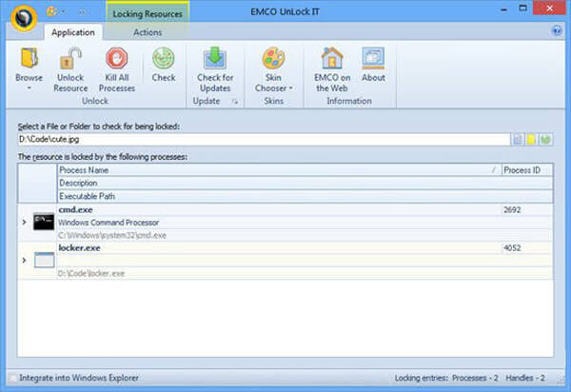Open quick access toolbar customize dropdown

pyautogui.click(x=64, y=11)
